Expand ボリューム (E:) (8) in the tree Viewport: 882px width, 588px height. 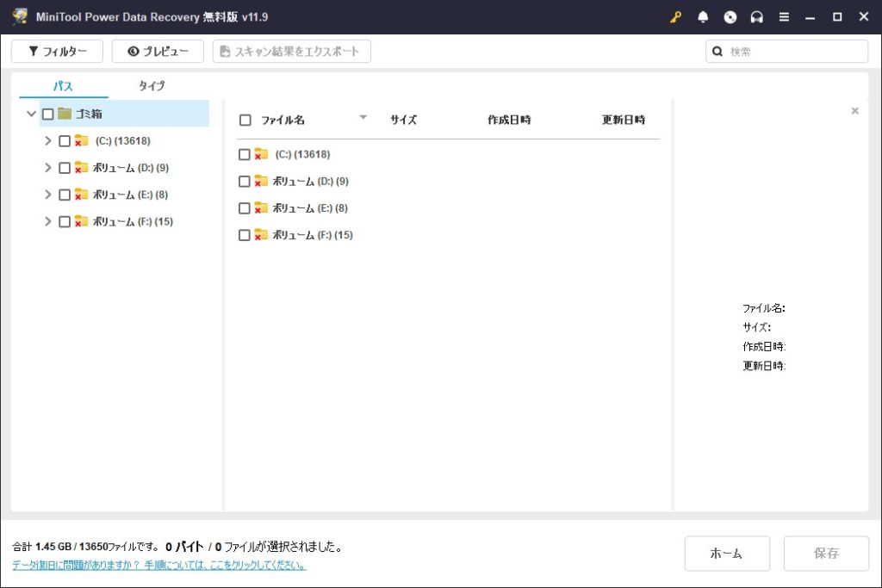coord(48,195)
